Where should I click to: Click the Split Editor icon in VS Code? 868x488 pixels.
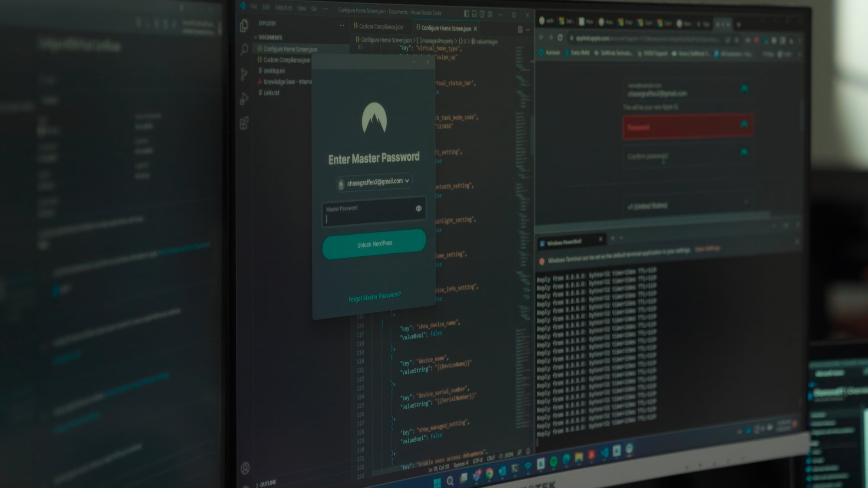pos(520,29)
